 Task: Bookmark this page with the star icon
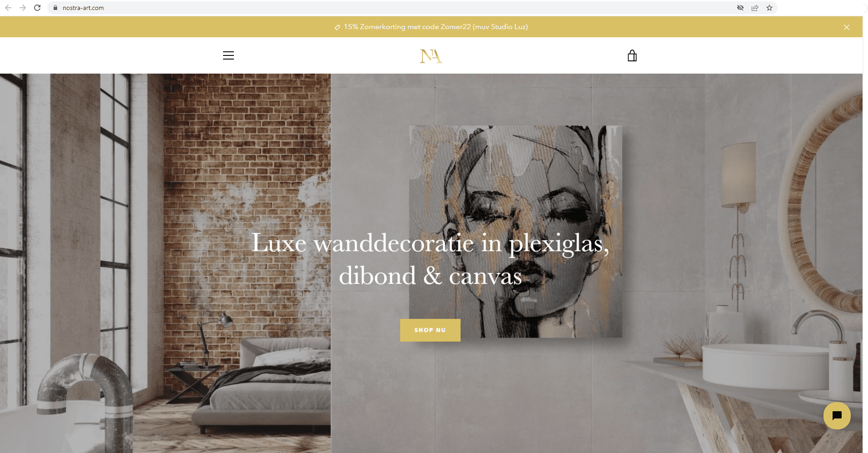(x=769, y=8)
